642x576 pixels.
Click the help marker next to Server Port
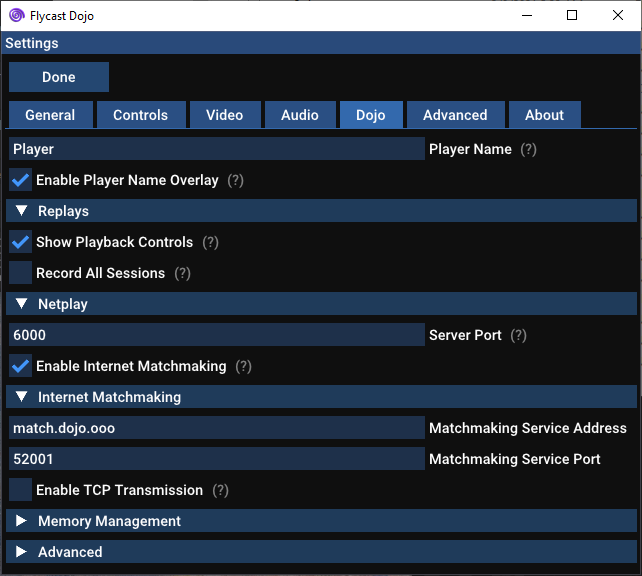click(x=518, y=335)
